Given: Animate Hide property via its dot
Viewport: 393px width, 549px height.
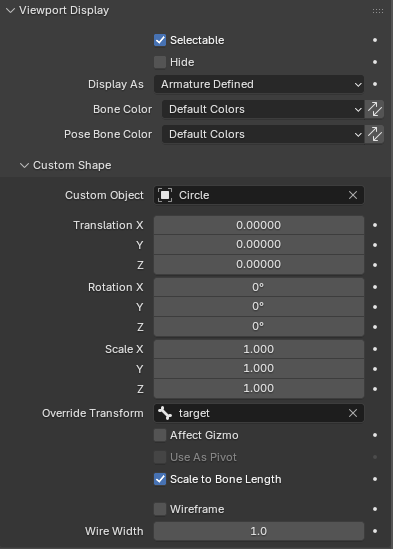Looking at the screenshot, I should coord(375,62).
